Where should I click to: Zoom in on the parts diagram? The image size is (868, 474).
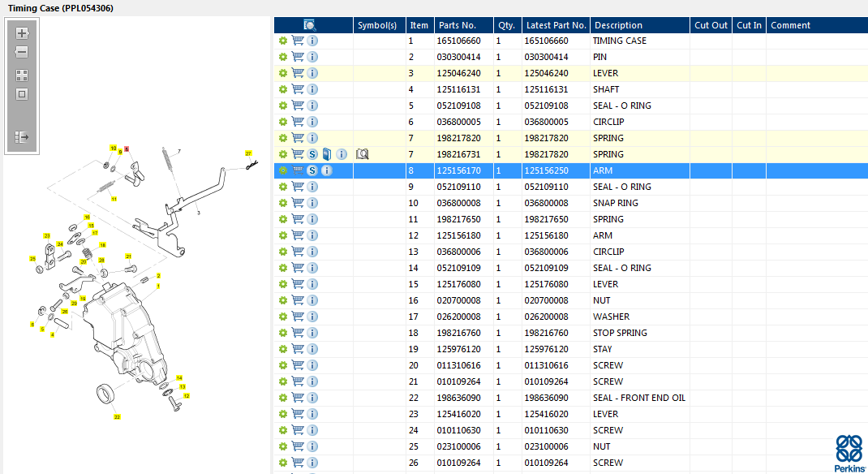tap(22, 33)
